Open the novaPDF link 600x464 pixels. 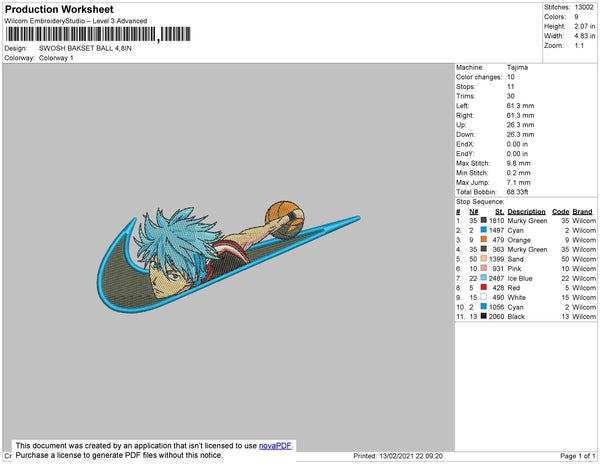click(x=275, y=446)
